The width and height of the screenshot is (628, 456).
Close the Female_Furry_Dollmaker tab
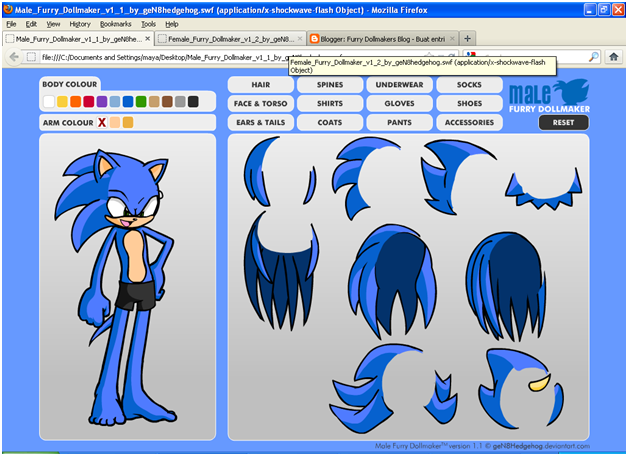tap(300, 38)
